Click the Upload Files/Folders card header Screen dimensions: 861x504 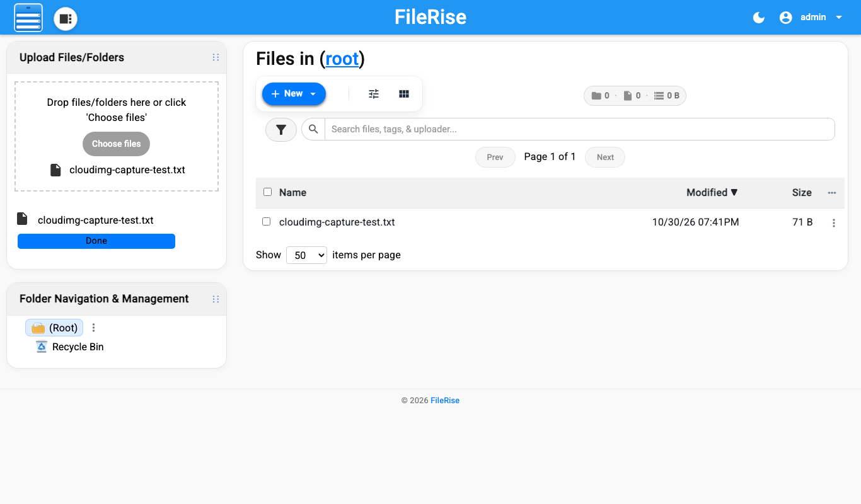[117, 57]
